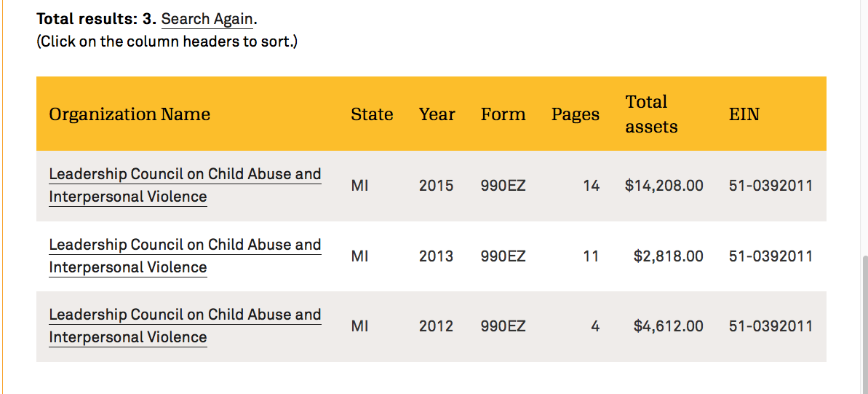Sort results by State column header
The image size is (868, 394).
[x=372, y=114]
